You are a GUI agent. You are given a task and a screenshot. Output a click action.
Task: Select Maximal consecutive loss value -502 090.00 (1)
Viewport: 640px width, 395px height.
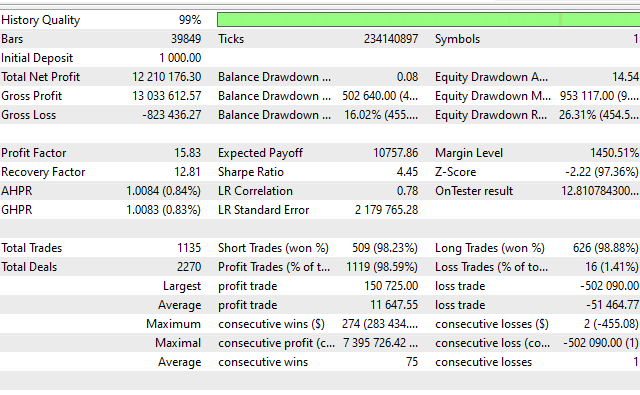click(601, 343)
